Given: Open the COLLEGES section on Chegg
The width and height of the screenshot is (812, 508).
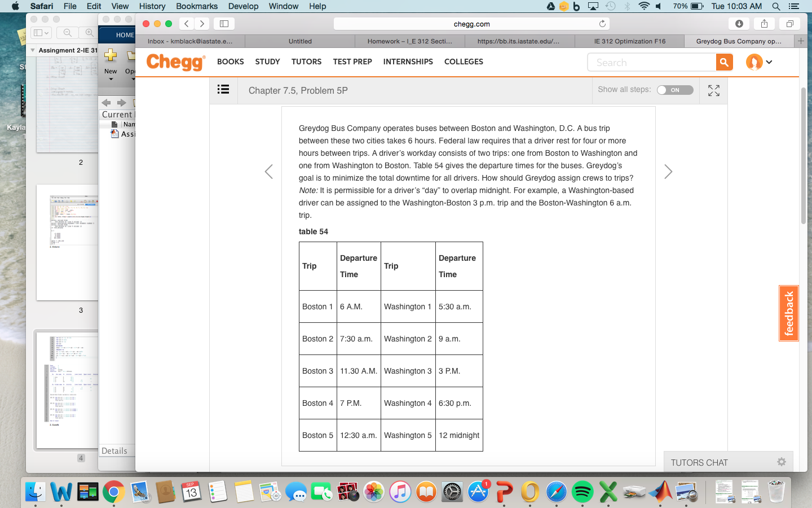Looking at the screenshot, I should (x=464, y=62).
